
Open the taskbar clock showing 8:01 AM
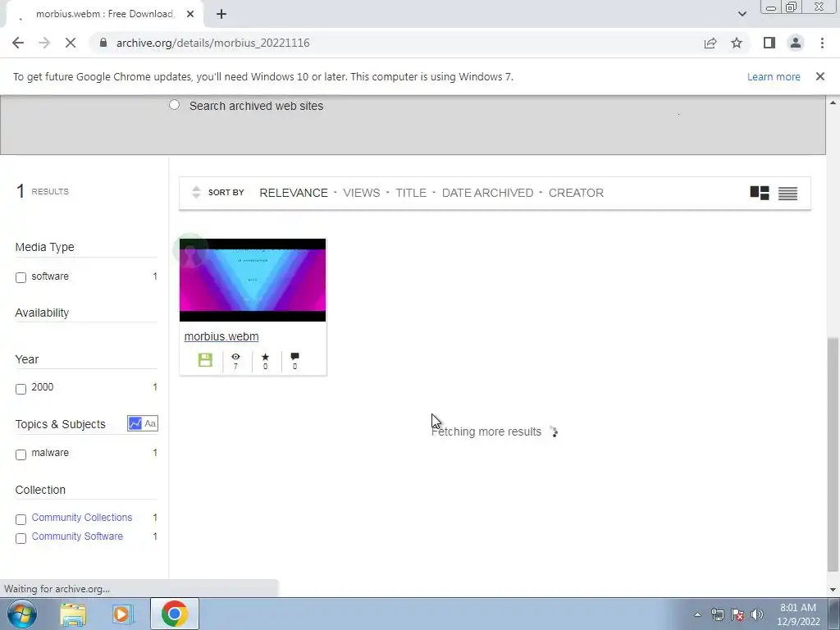(798, 614)
